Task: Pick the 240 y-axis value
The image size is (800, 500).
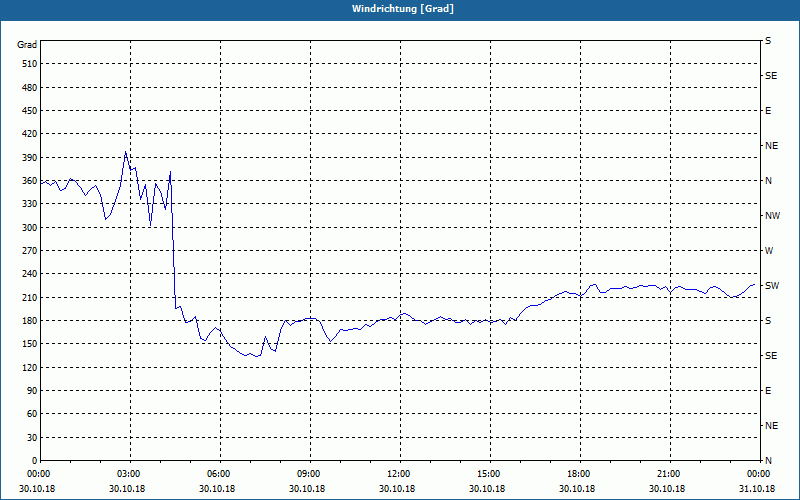Action: tap(30, 274)
